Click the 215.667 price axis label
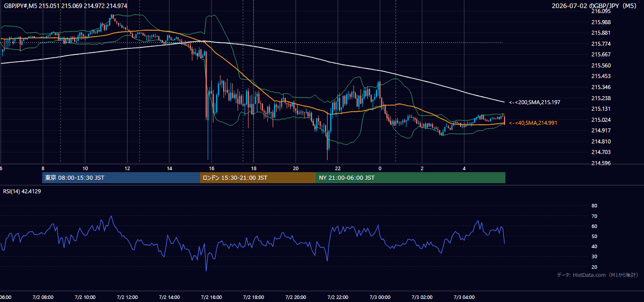 tap(601, 55)
